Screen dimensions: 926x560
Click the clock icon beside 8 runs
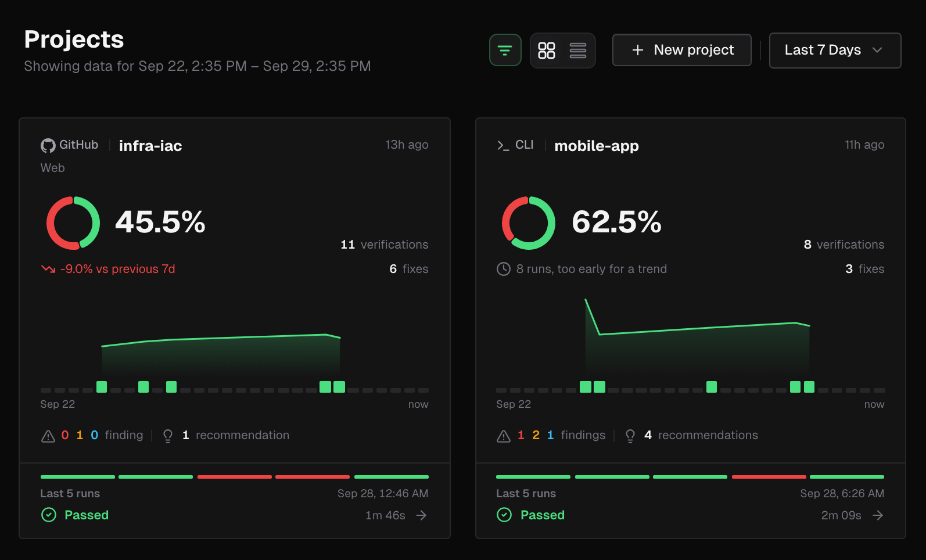[504, 269]
